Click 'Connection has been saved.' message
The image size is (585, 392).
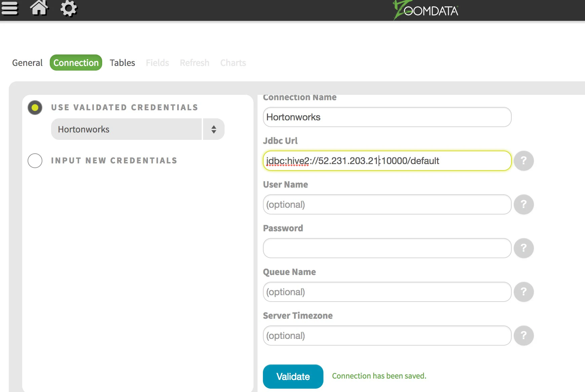(x=379, y=376)
